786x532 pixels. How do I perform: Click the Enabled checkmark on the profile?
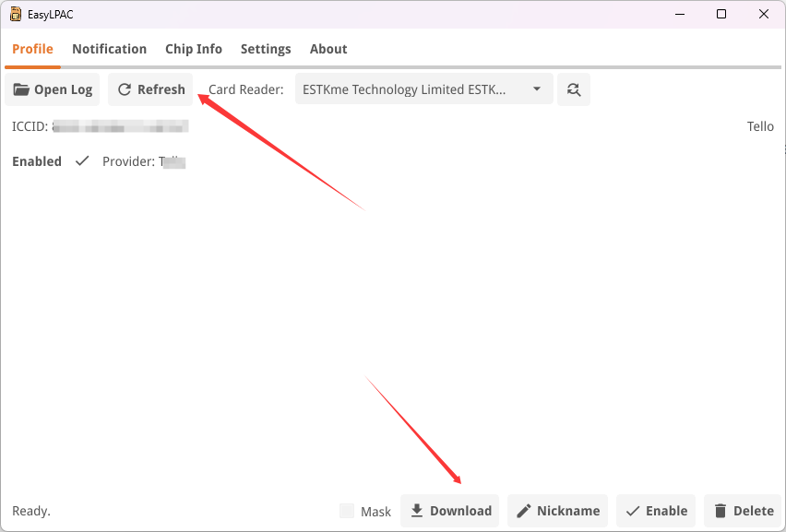82,161
